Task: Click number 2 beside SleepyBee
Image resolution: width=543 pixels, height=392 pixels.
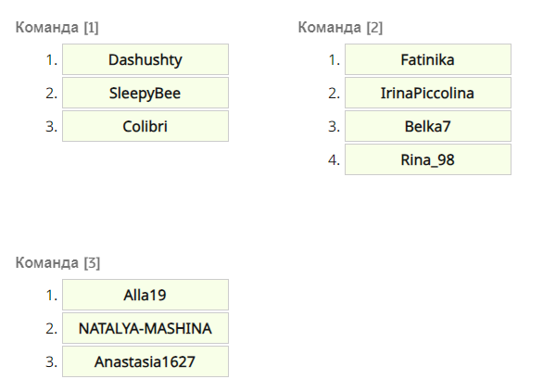Action: pos(52,94)
